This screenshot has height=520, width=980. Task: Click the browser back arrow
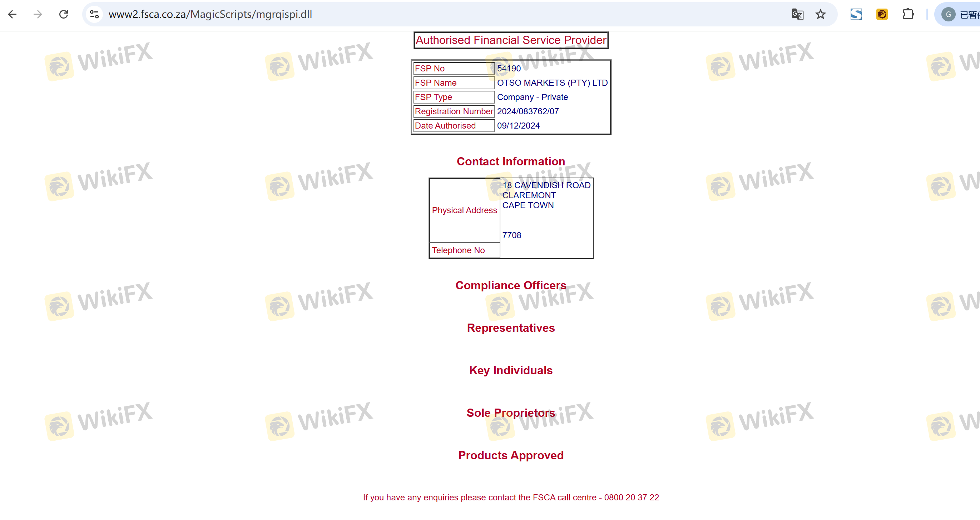13,14
